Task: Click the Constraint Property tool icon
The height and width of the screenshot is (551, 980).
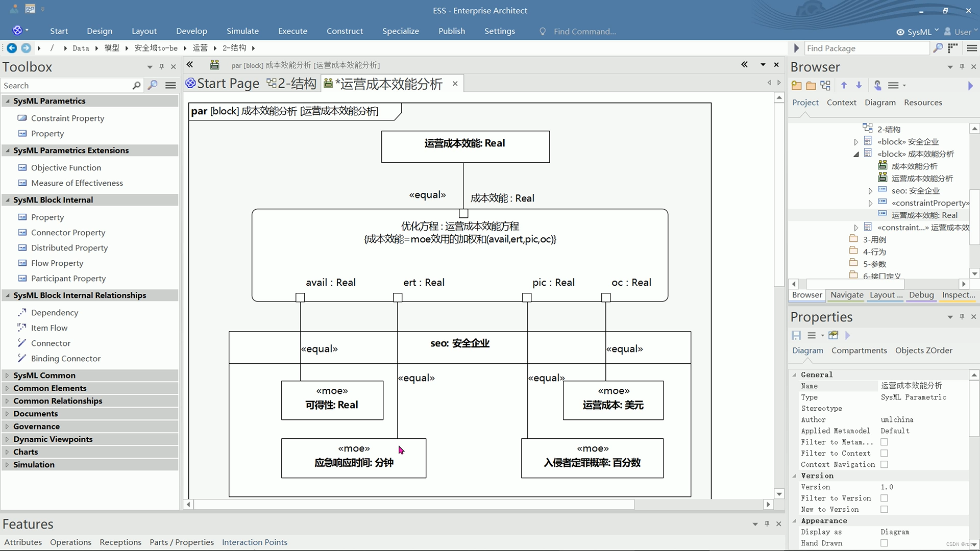Action: click(x=22, y=118)
